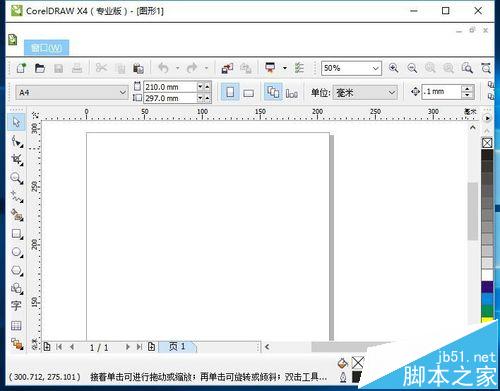500x391 pixels.
Task: Toggle apply layout to all pages
Action: click(x=273, y=92)
